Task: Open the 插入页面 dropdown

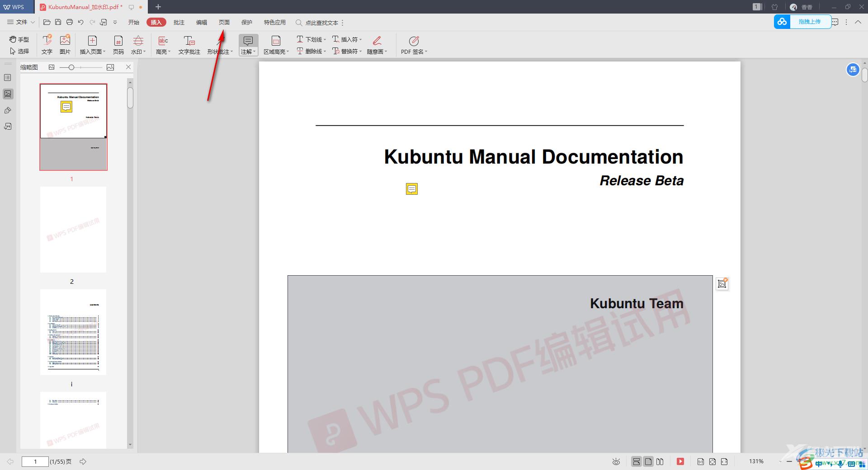Action: pyautogui.click(x=92, y=45)
